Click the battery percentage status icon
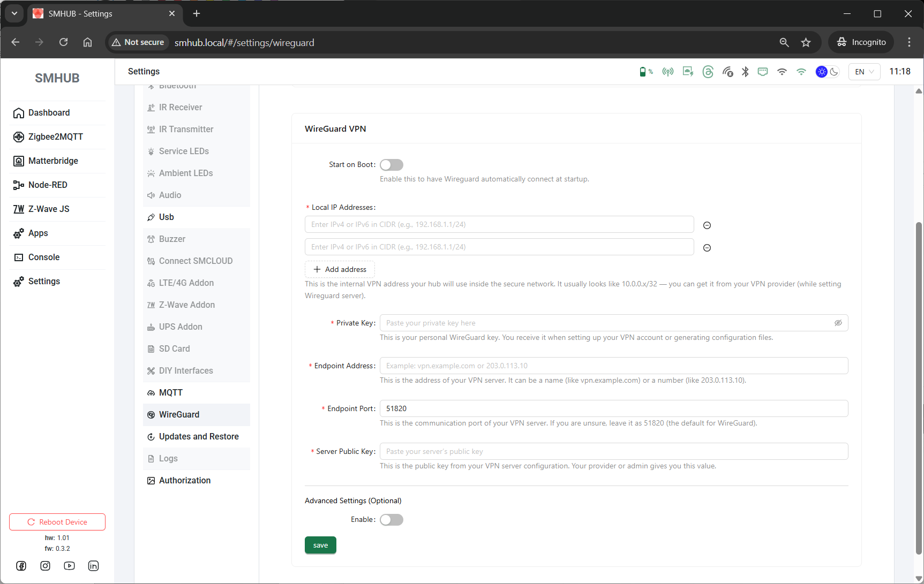Screen dimensions: 924x584 pyautogui.click(x=645, y=72)
